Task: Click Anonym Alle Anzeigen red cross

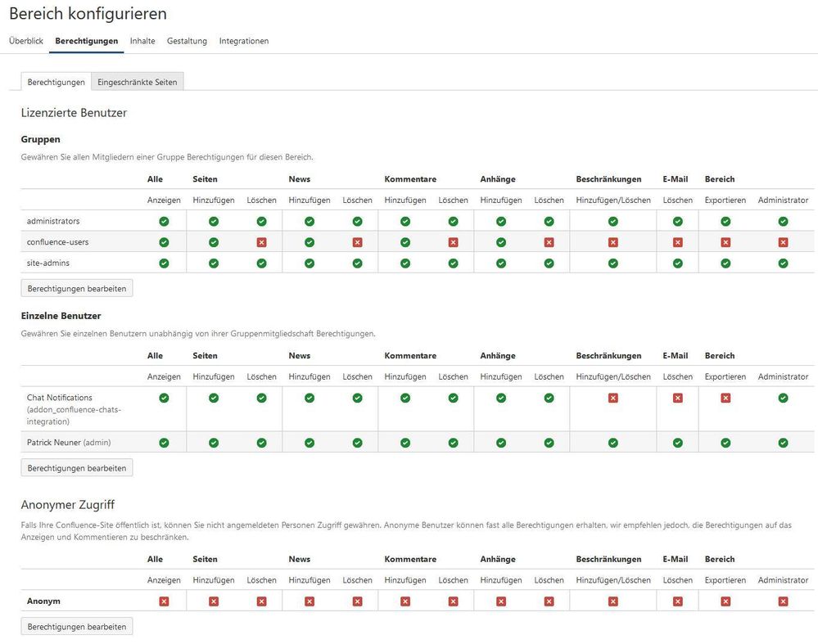Action: point(164,601)
